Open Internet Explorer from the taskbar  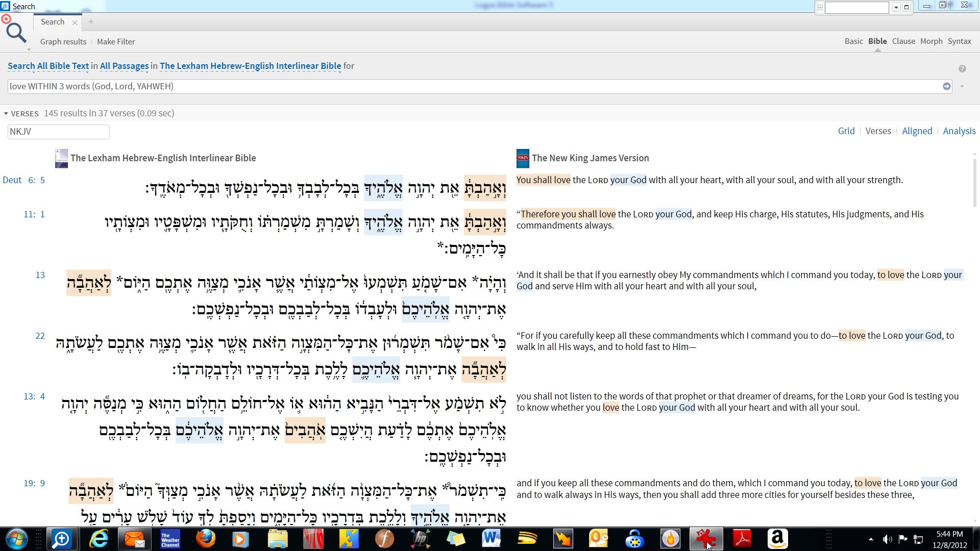(99, 539)
